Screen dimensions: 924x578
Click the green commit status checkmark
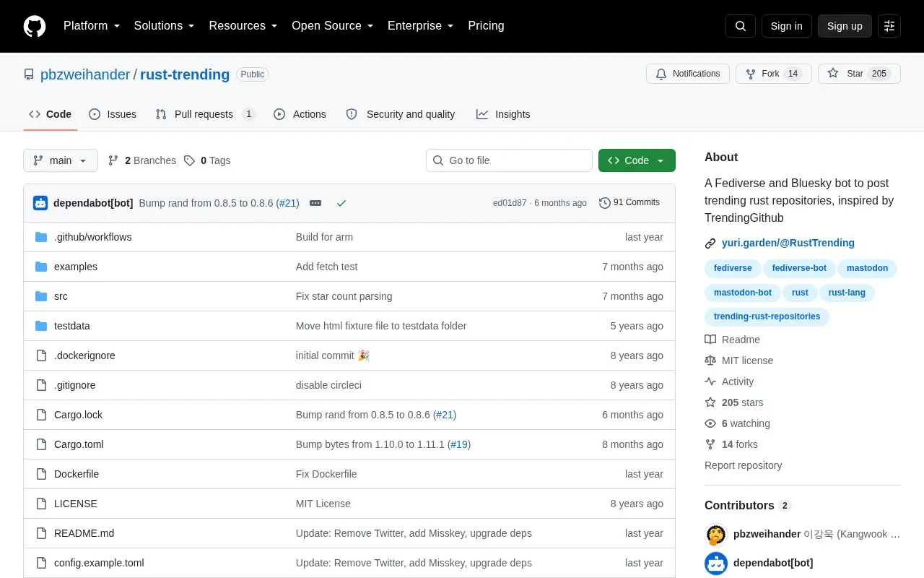point(341,203)
